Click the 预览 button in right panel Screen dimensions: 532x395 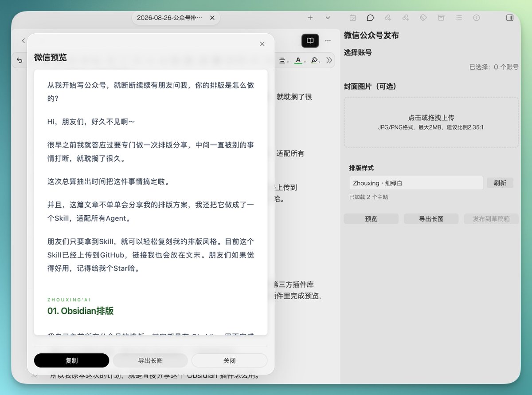point(371,219)
